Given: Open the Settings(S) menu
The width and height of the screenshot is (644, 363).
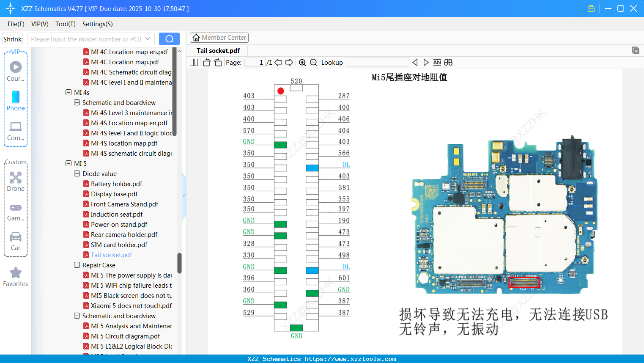Looking at the screenshot, I should coord(97,24).
